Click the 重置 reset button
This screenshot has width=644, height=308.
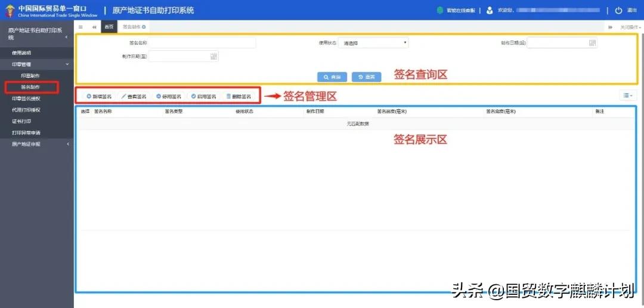coord(366,77)
